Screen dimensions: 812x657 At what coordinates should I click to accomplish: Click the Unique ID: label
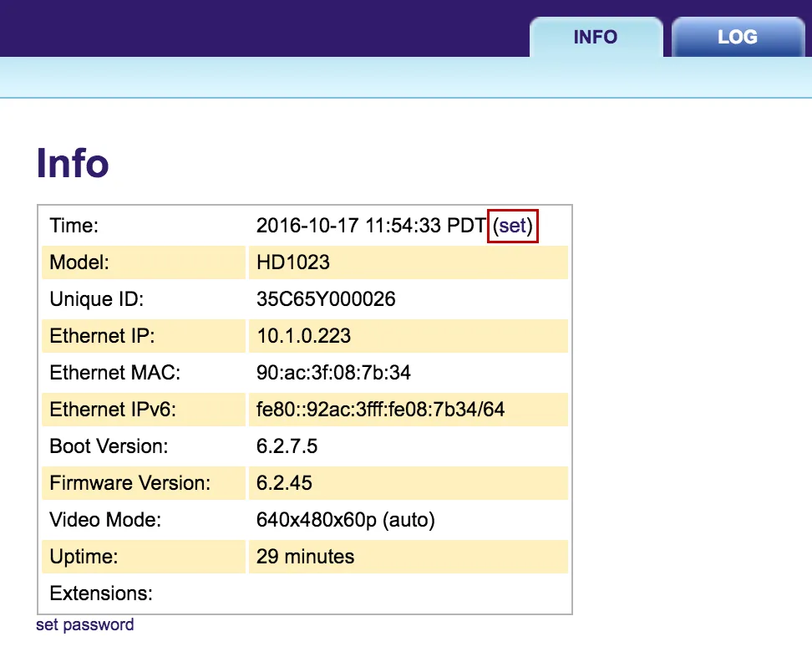(x=97, y=299)
